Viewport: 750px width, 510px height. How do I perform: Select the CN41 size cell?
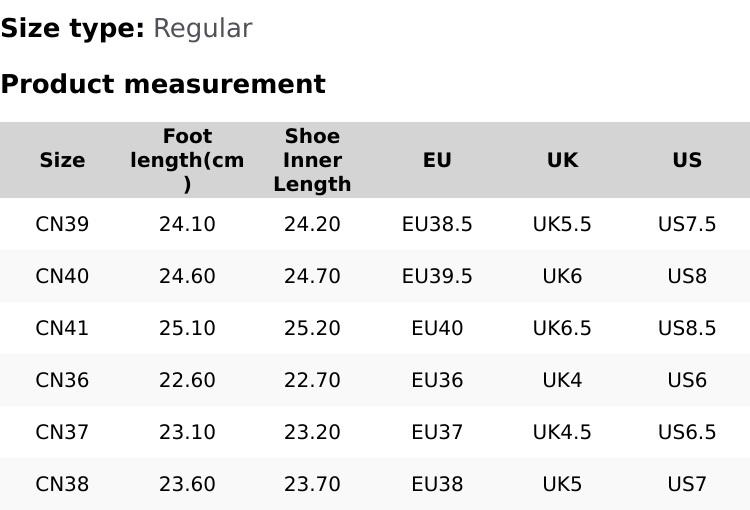click(x=62, y=328)
